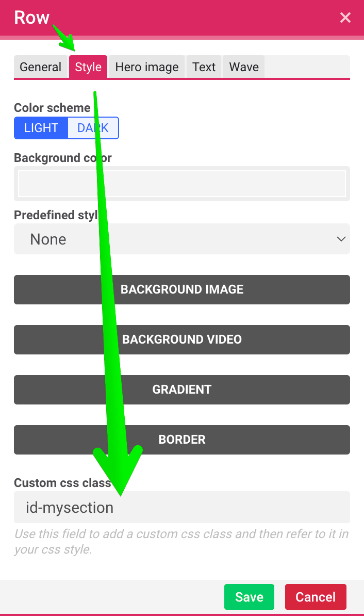Expand the Predefined style dropdown
This screenshot has width=364, height=616.
[182, 239]
